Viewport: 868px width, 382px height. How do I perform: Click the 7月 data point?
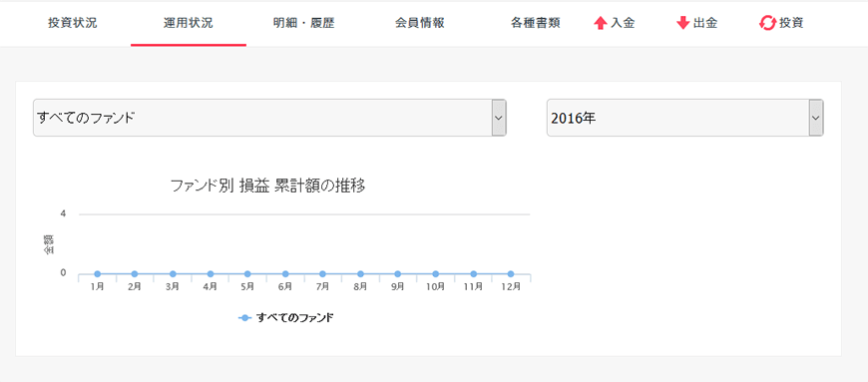[322, 274]
